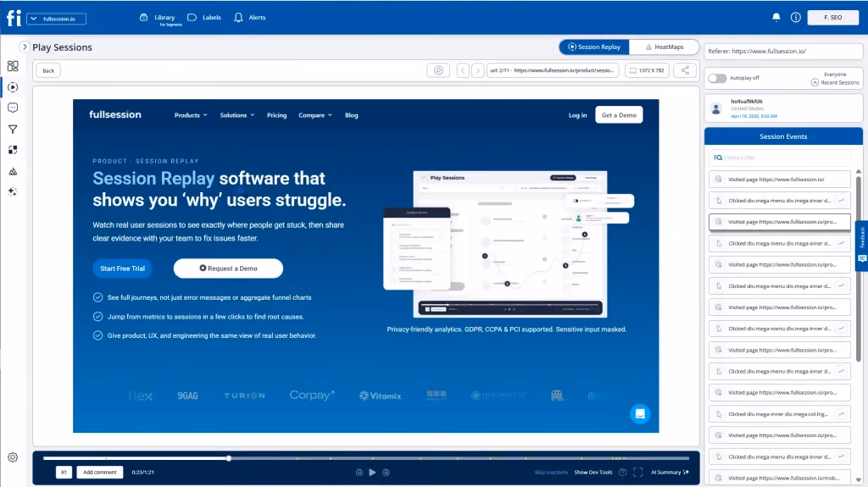Viewport: 868px width, 487px height.
Task: Expand the Play Sessions chevron
Action: pos(24,47)
